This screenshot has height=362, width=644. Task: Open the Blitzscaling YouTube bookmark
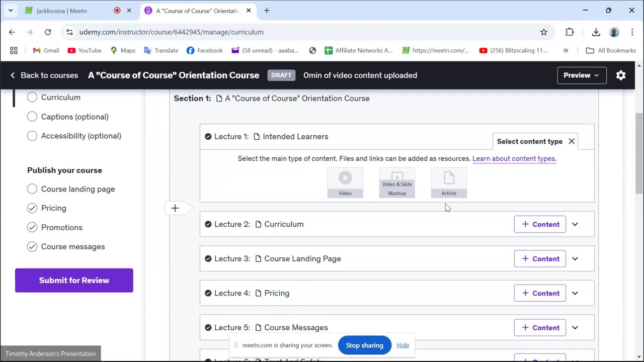[513, 50]
